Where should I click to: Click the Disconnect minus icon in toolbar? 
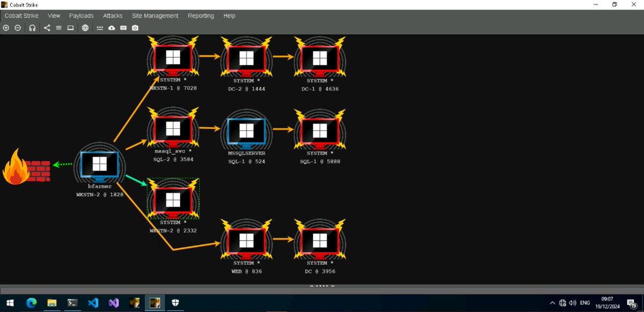click(18, 28)
